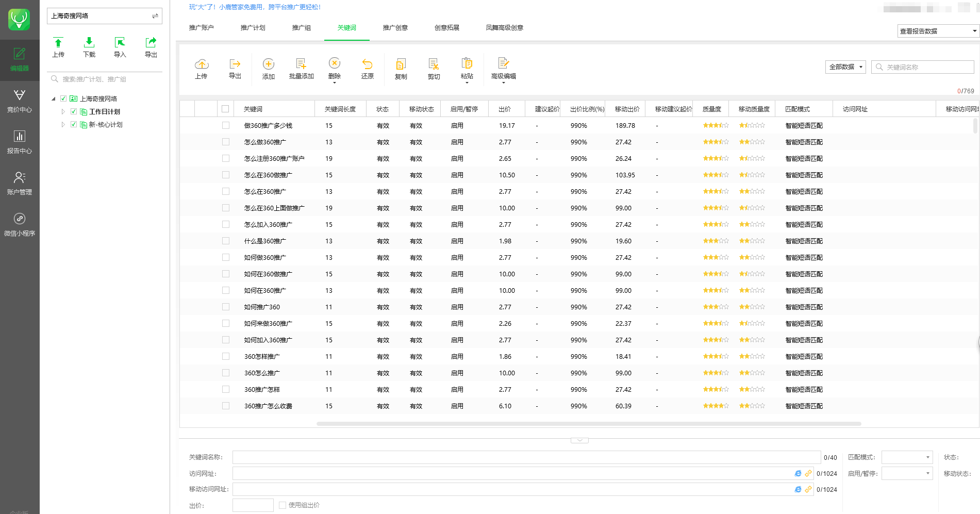Image resolution: width=980 pixels, height=514 pixels.
Task: Click the 批量添加 toolbar icon
Action: [x=302, y=69]
